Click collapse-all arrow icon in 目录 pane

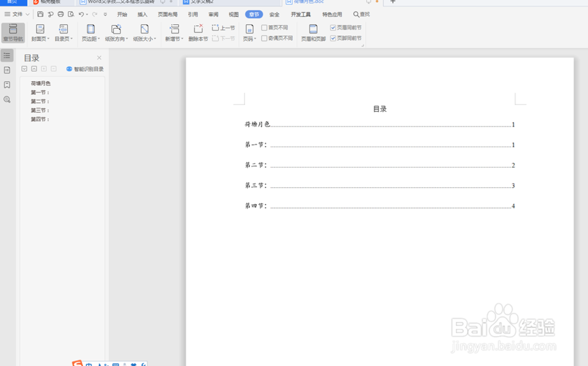pyautogui.click(x=34, y=69)
